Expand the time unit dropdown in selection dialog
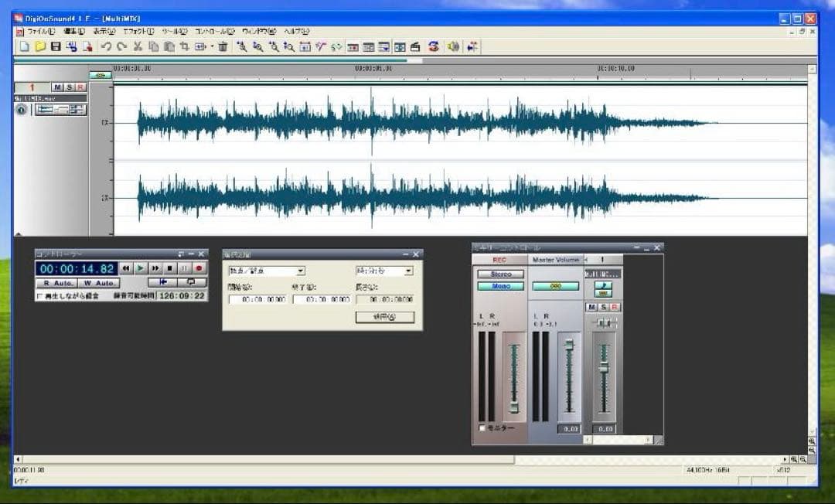 408,271
